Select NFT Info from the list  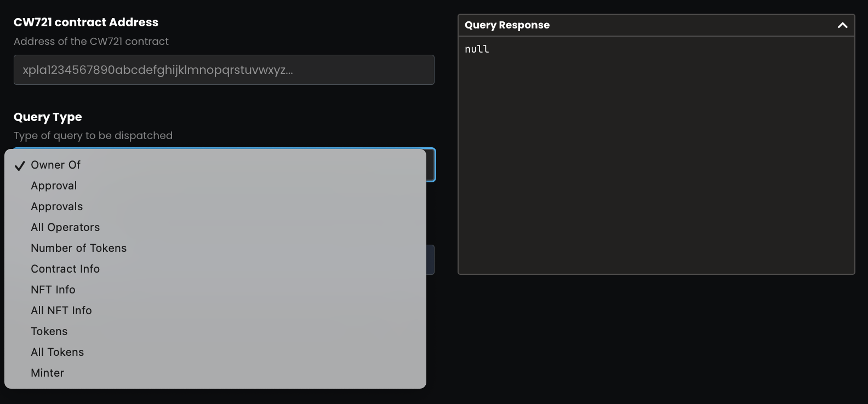coord(53,290)
